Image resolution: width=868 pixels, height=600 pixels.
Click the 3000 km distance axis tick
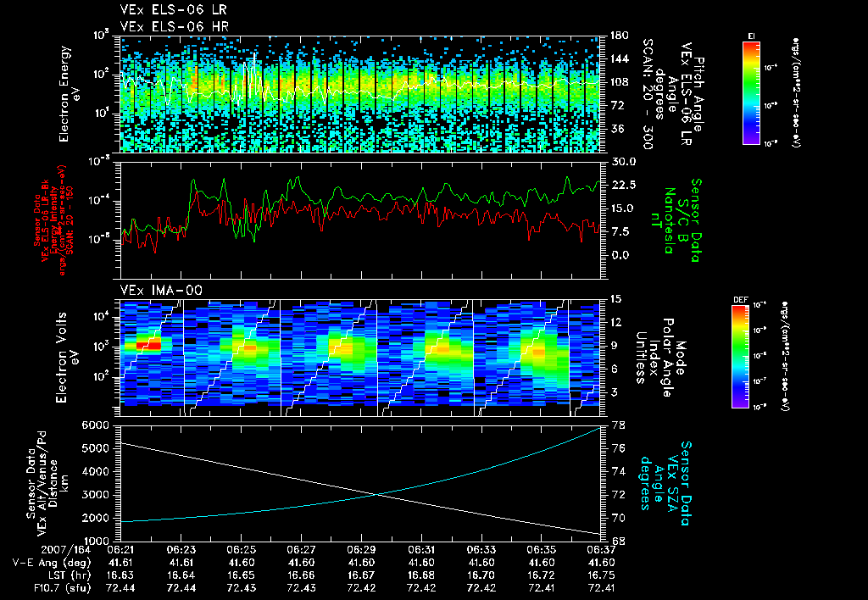click(x=95, y=495)
